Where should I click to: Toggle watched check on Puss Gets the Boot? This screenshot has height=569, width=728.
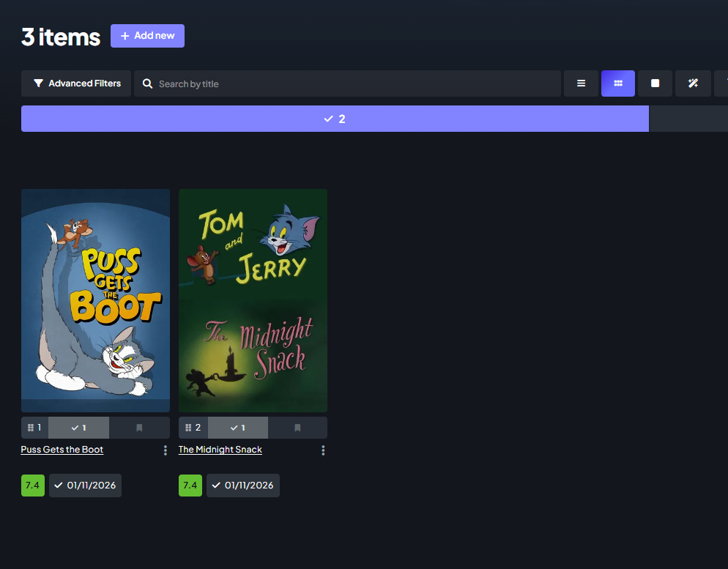78,428
